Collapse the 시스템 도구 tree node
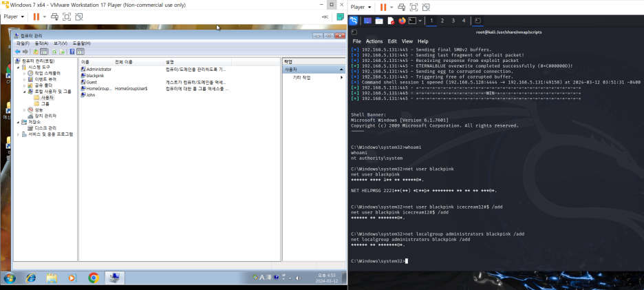Screen dimensions: 644x290 18,67
